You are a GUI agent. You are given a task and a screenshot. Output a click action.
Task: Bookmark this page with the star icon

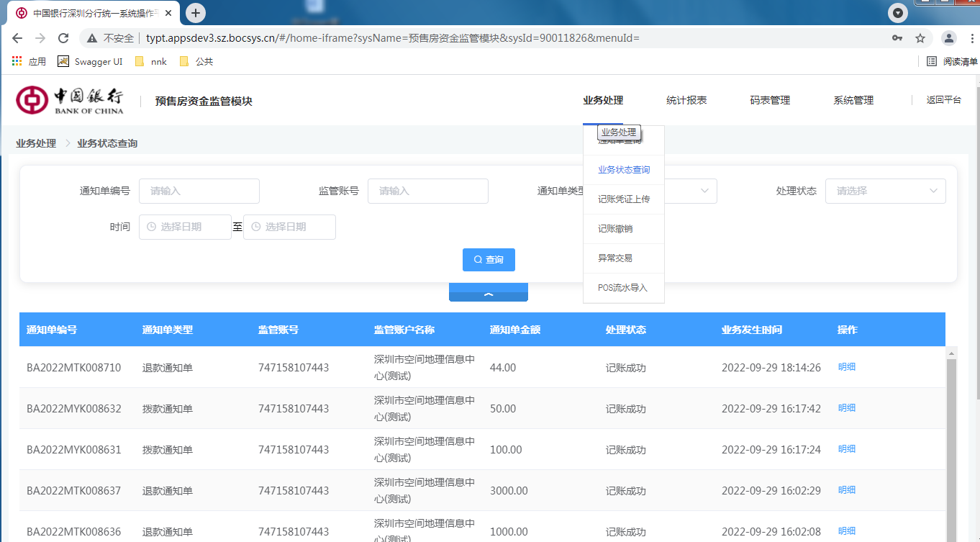tap(920, 38)
